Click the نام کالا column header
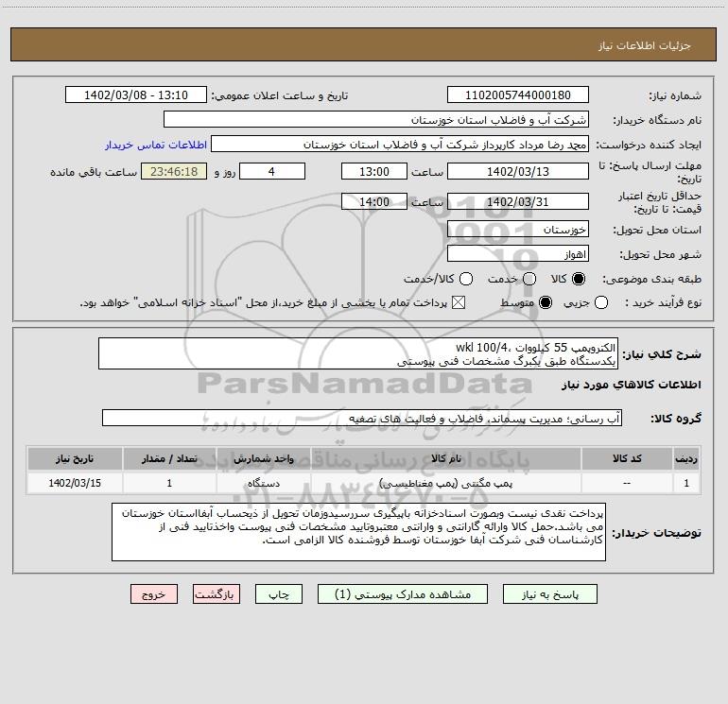The height and width of the screenshot is (704, 728). (x=445, y=459)
